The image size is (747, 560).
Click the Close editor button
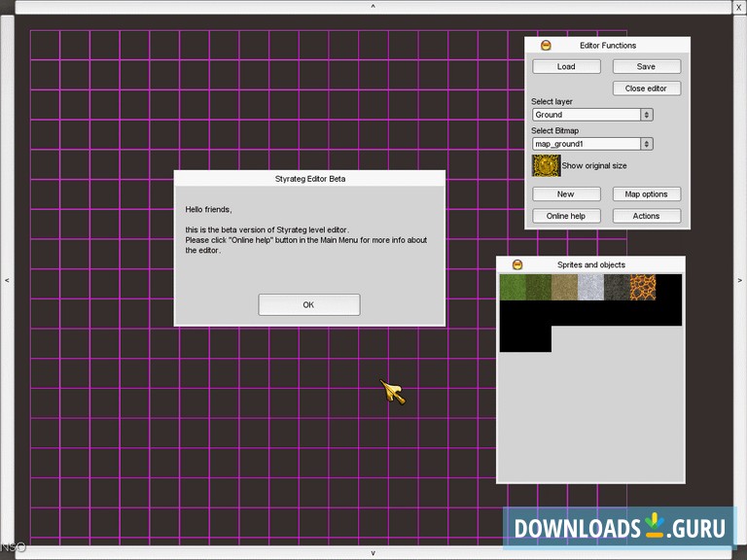click(x=647, y=88)
